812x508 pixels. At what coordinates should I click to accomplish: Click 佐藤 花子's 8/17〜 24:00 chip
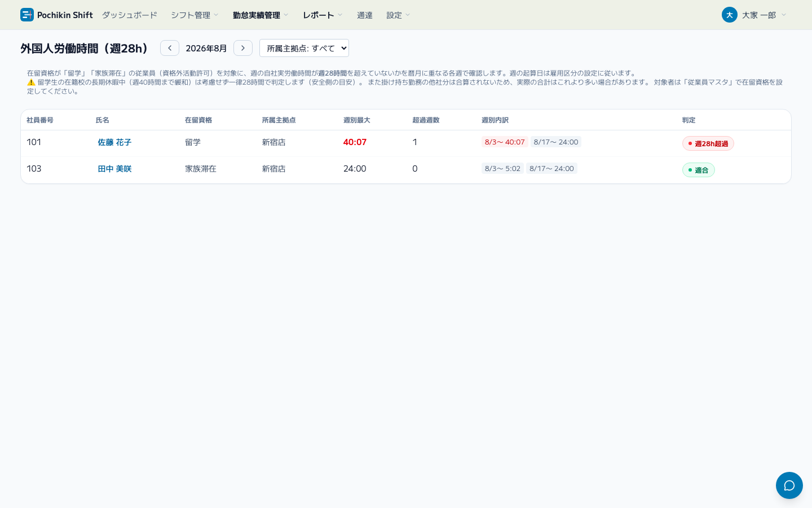click(556, 142)
